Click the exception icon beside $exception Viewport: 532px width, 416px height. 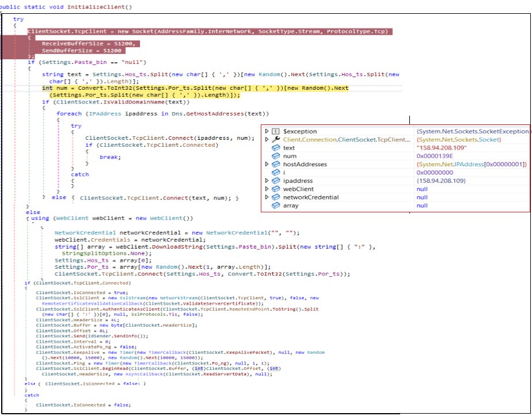(x=276, y=131)
